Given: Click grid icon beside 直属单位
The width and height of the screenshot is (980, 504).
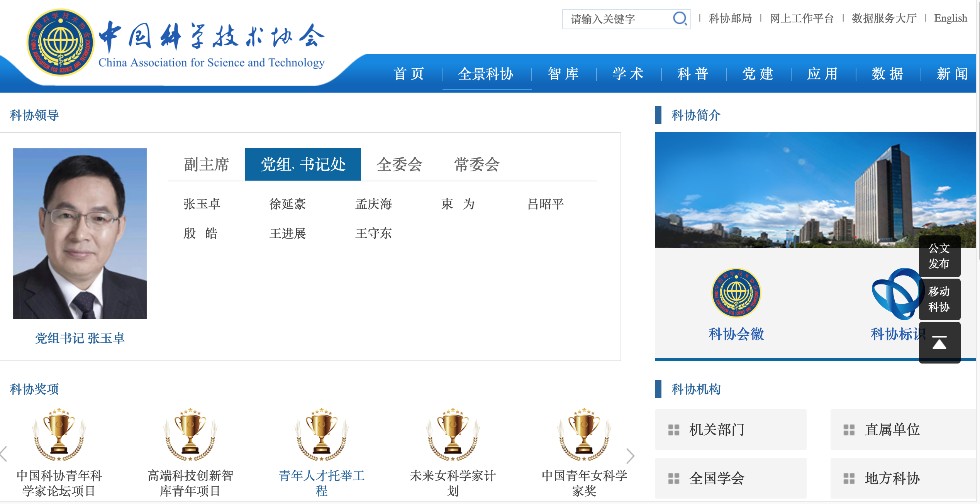Looking at the screenshot, I should pyautogui.click(x=849, y=430).
